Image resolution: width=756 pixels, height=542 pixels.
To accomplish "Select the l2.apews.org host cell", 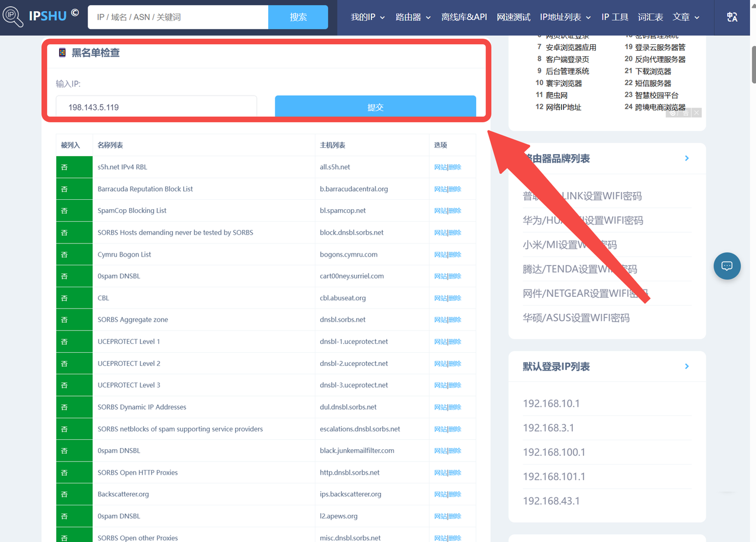I will tap(372, 516).
